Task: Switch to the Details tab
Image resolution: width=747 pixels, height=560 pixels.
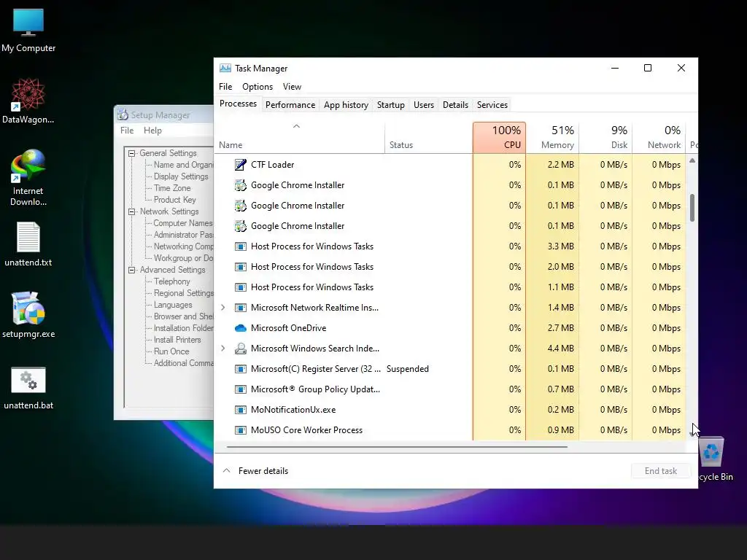Action: [x=455, y=105]
